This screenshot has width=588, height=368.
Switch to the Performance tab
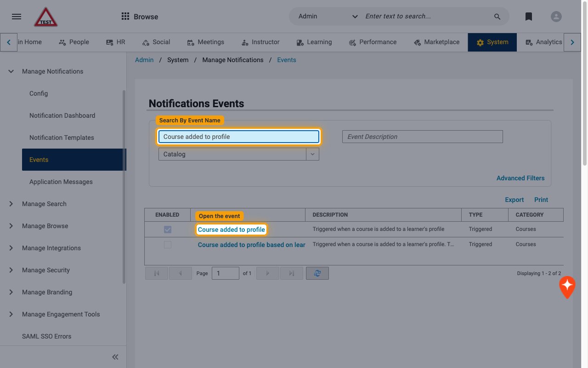[x=372, y=42]
